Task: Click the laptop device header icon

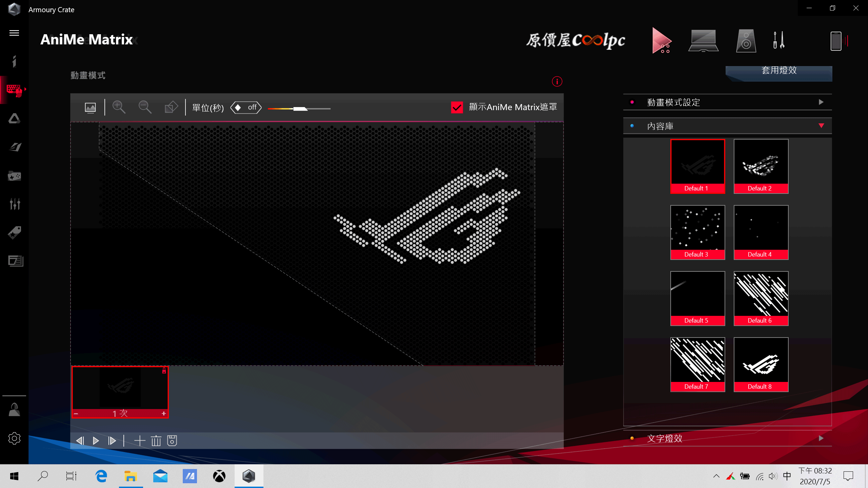Action: click(x=703, y=41)
